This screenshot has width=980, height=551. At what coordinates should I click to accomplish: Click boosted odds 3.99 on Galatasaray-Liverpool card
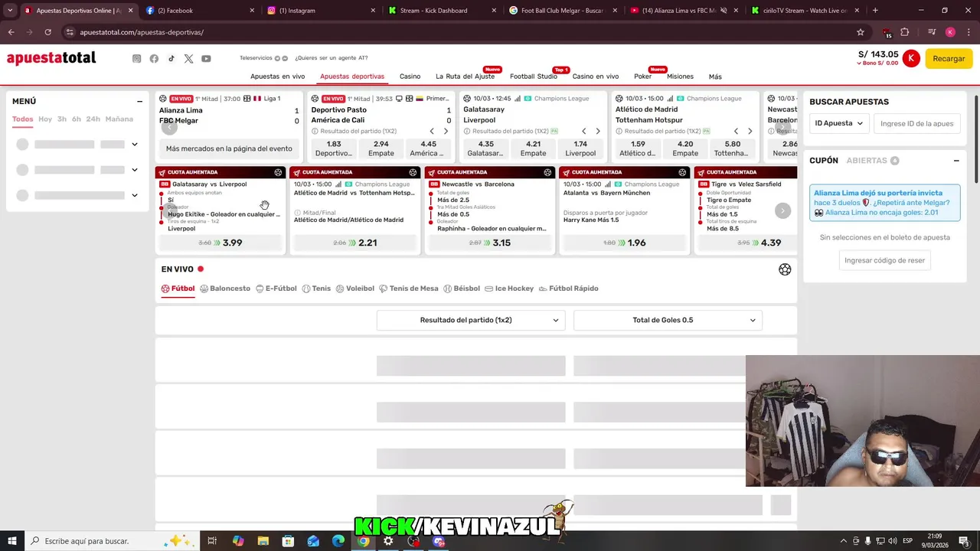click(221, 243)
